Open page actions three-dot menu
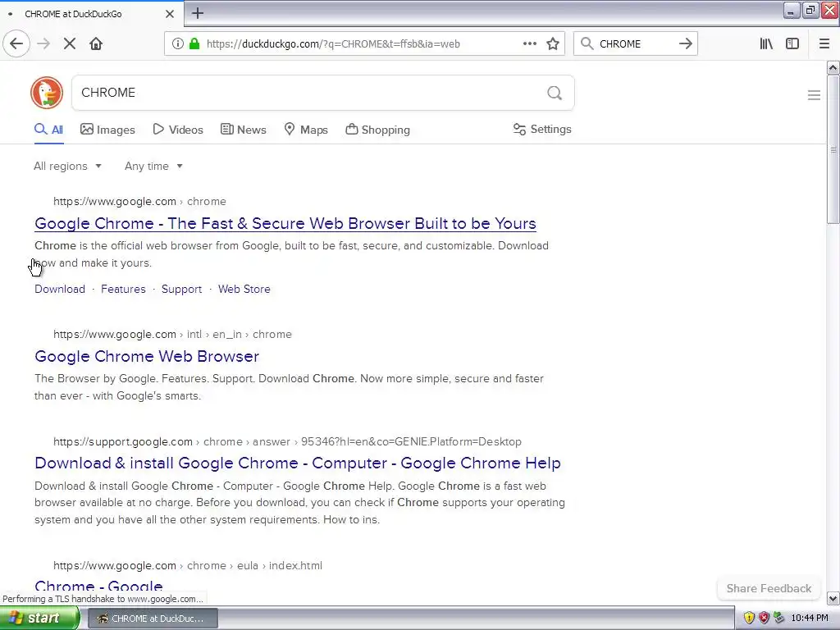Image resolution: width=840 pixels, height=630 pixels. tap(529, 44)
